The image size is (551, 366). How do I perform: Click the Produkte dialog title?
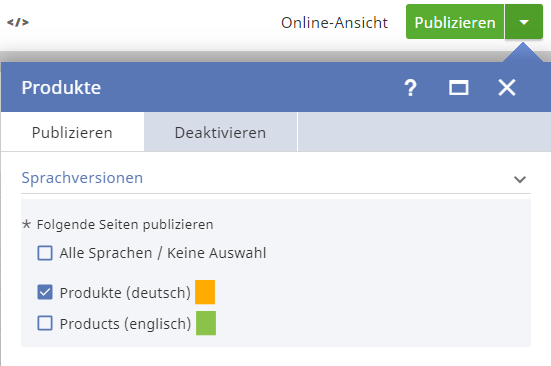(x=61, y=87)
